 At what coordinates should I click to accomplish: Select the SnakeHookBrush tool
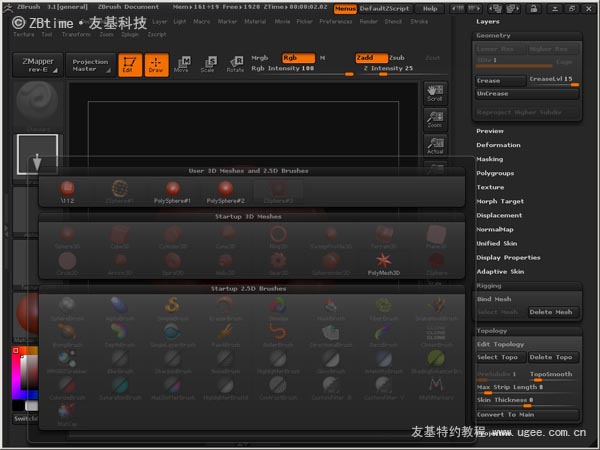(436, 309)
